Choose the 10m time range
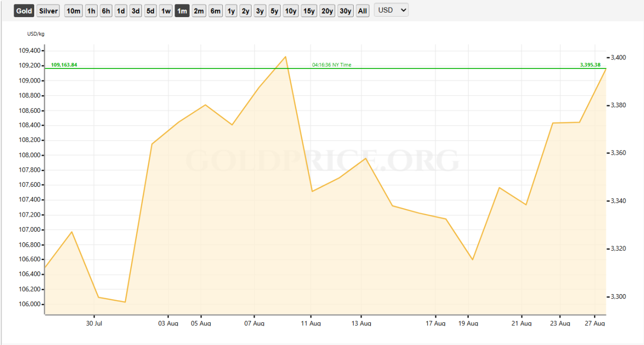The height and width of the screenshot is (345, 644). 73,11
